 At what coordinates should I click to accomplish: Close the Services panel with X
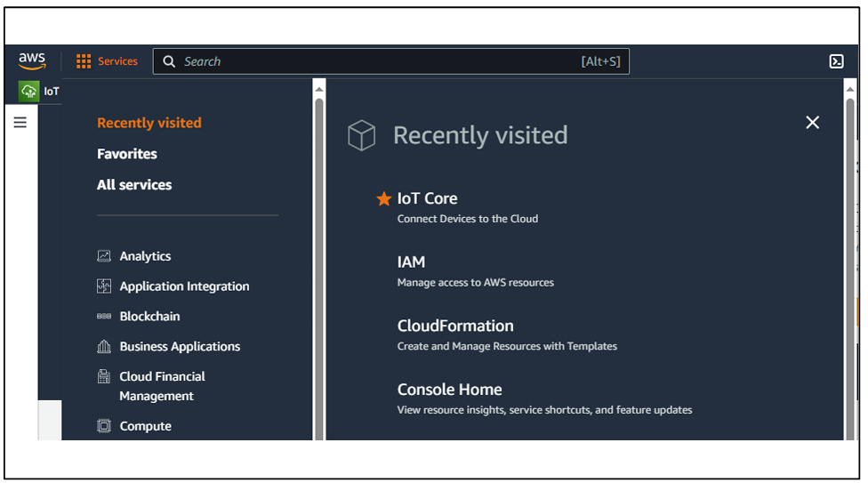point(812,123)
